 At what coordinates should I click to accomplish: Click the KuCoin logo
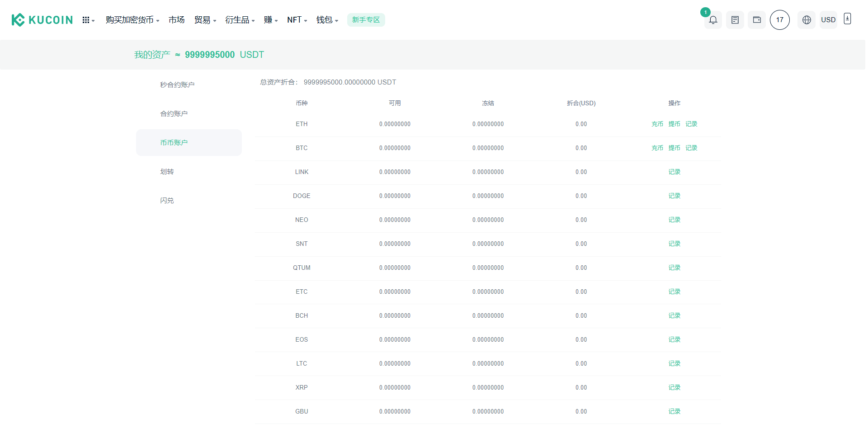(42, 20)
